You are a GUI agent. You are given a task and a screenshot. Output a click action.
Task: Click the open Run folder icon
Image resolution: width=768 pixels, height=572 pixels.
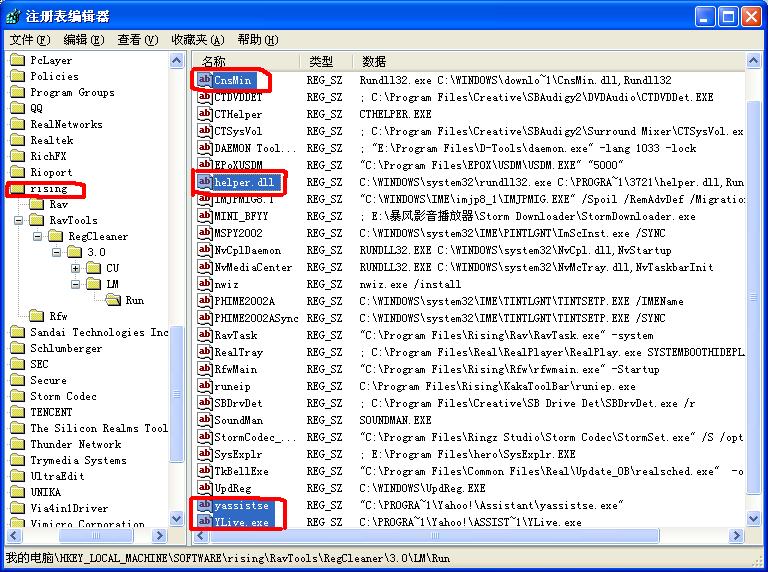coord(113,300)
